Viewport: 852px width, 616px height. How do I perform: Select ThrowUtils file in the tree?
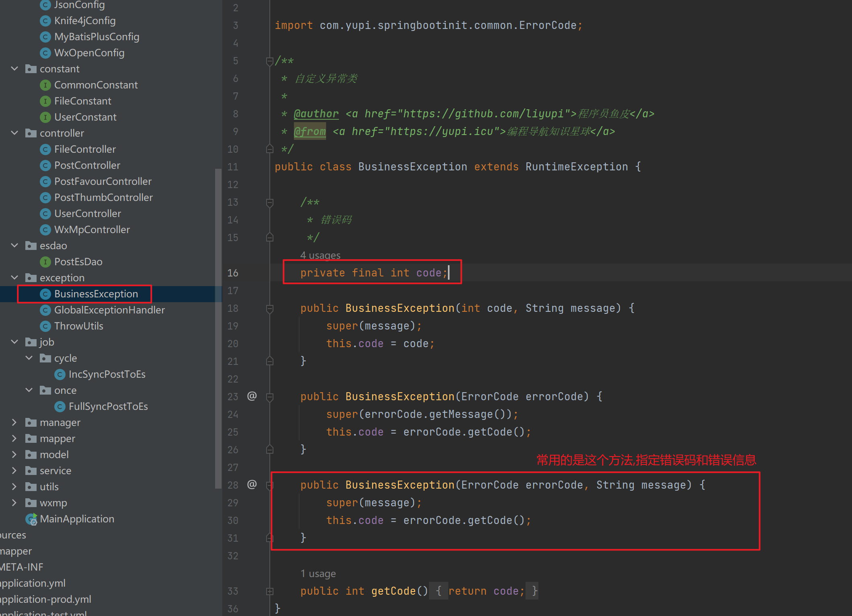[x=78, y=326]
